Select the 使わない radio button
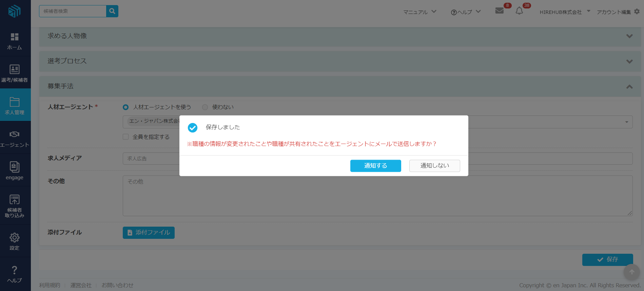644x291 pixels. pyautogui.click(x=205, y=107)
